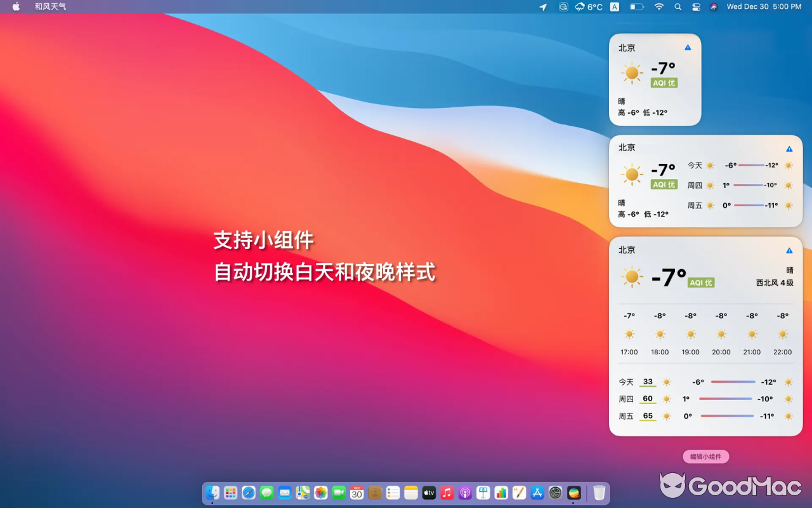Open the battery status menu

point(637,7)
